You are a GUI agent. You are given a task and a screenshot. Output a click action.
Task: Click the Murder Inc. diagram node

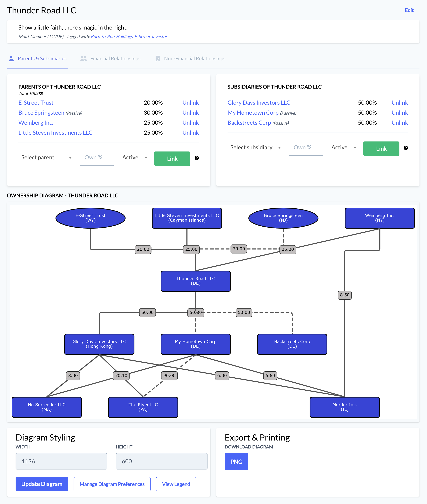tap(344, 407)
